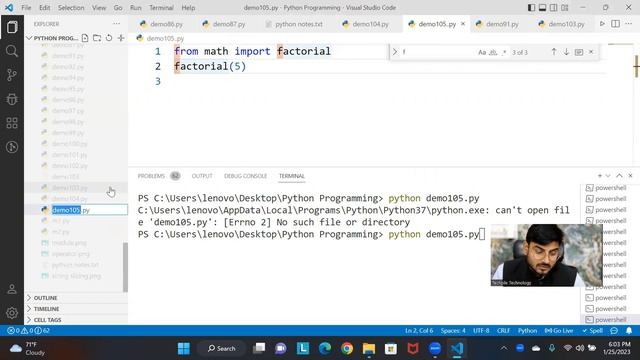Close the demo105.py tab
This screenshot has height=360, width=640.
tap(463, 24)
